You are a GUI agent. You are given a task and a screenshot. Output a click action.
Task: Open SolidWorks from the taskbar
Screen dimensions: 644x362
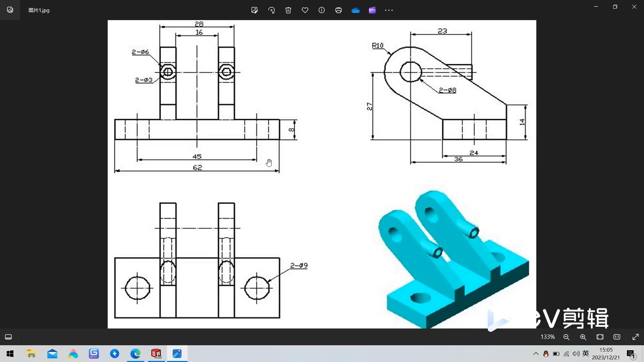pos(156,354)
